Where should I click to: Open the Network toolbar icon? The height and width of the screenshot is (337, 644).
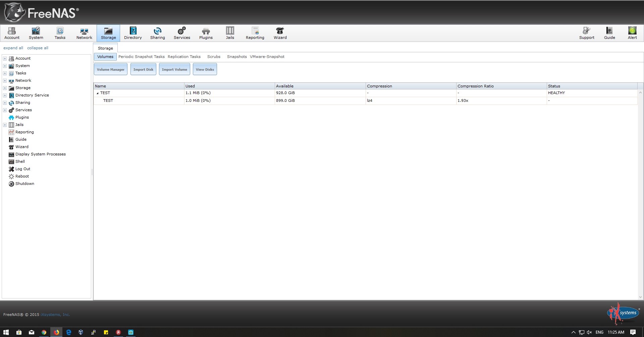[x=84, y=33]
